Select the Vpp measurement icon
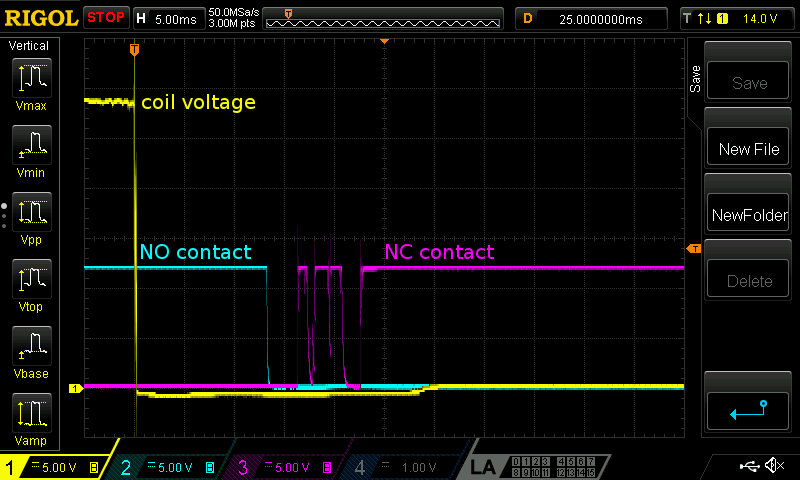Screen dimensions: 800x480 pos(31,212)
